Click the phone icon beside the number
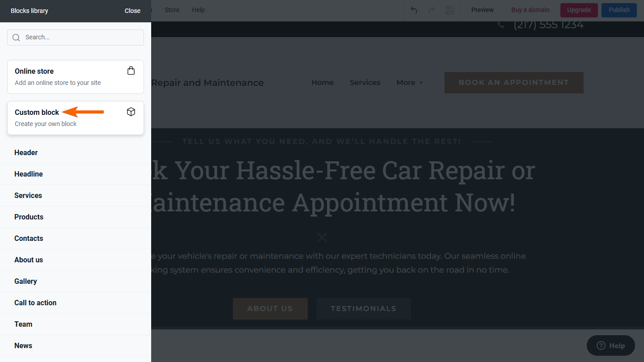 point(501,25)
